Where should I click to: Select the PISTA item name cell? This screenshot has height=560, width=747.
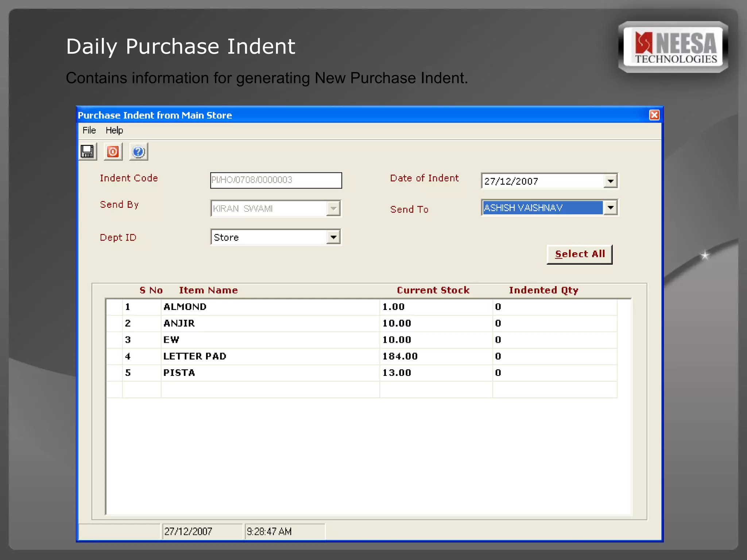point(270,373)
